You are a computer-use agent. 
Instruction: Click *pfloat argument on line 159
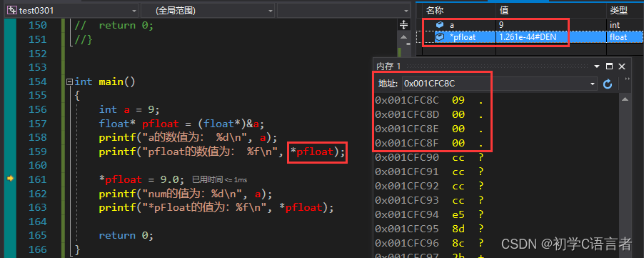312,152
